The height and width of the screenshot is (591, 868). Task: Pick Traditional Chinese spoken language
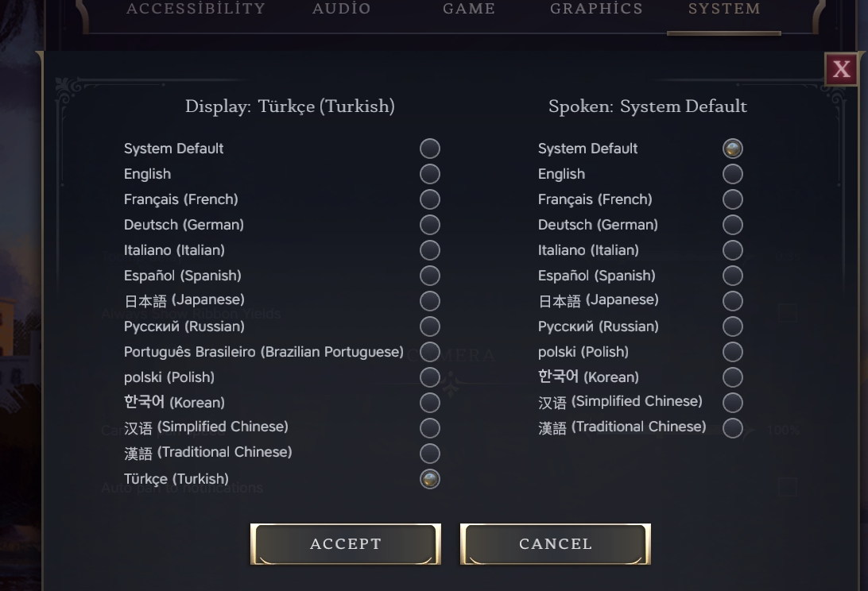[732, 428]
